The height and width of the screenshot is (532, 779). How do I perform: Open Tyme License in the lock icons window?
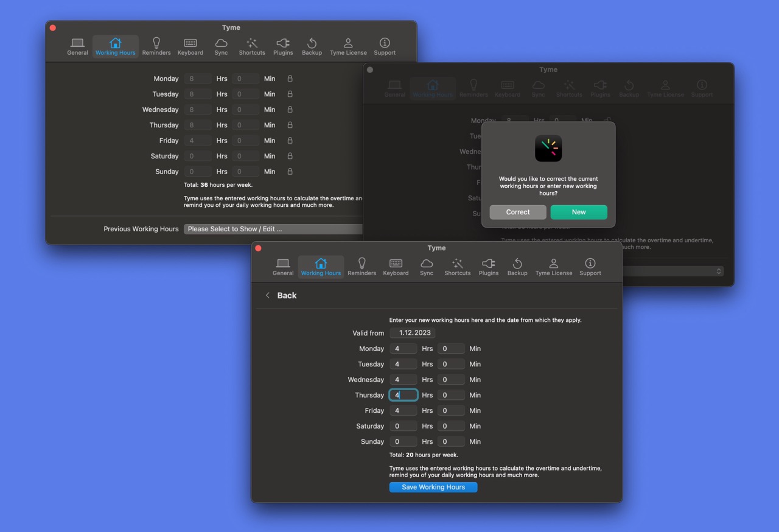pyautogui.click(x=348, y=46)
